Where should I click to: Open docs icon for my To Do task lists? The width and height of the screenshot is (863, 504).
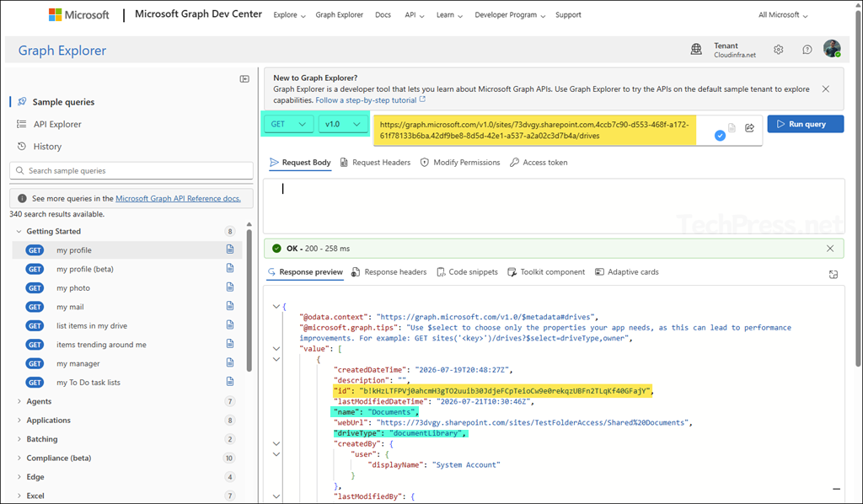click(x=230, y=381)
